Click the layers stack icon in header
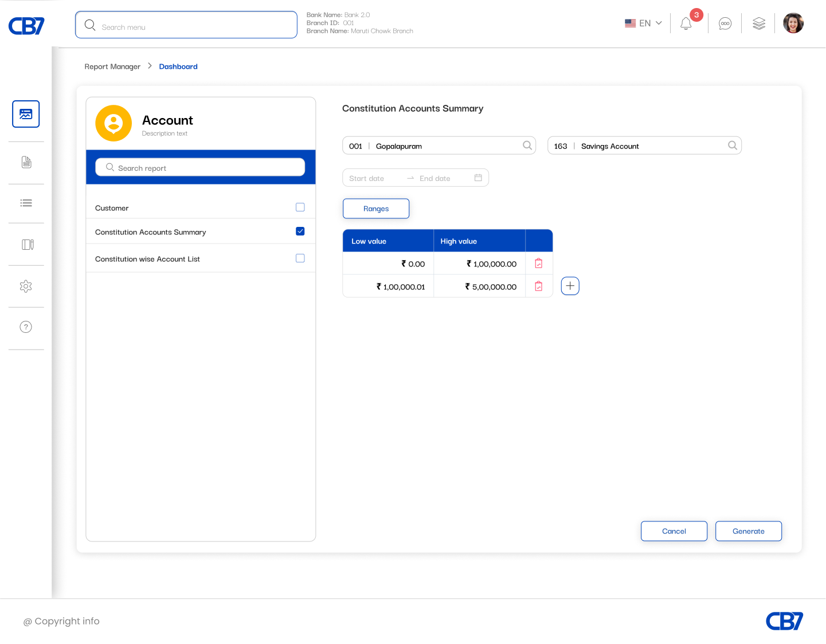This screenshot has width=826, height=644. tap(759, 23)
